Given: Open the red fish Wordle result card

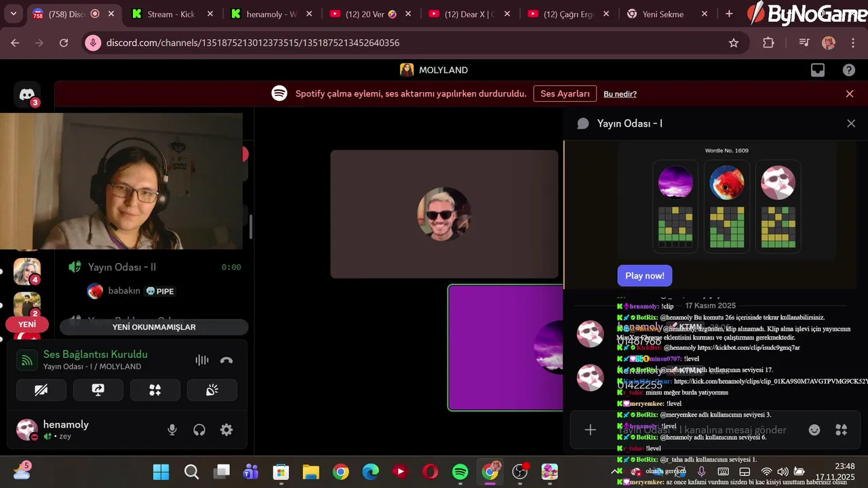Looking at the screenshot, I should coord(727,206).
